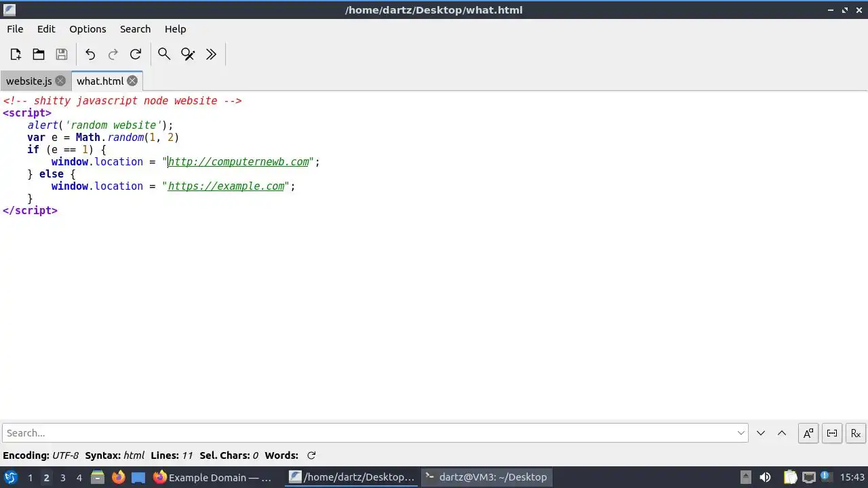Image resolution: width=868 pixels, height=488 pixels.
Task: Open the Help menu
Action: [x=175, y=29]
